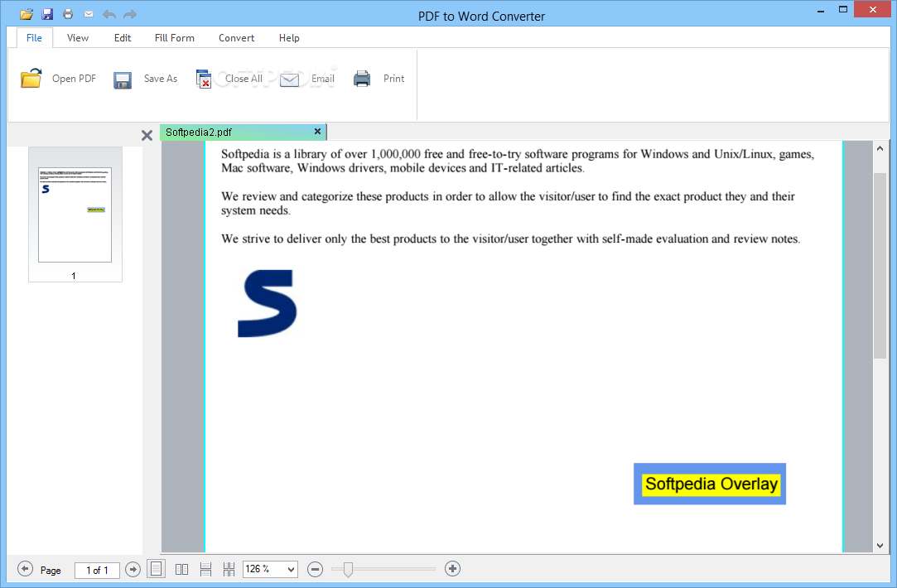Open the Fill Form ribbon tab
The width and height of the screenshot is (897, 588).
(x=175, y=38)
